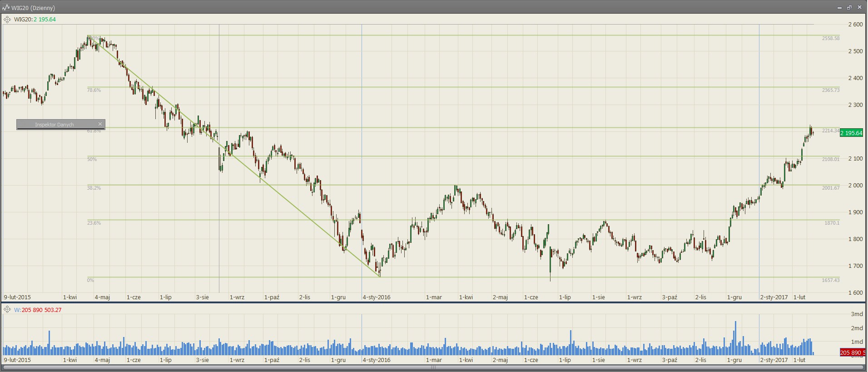Click 4-sty-2016 on the price pane date axis

(377, 297)
